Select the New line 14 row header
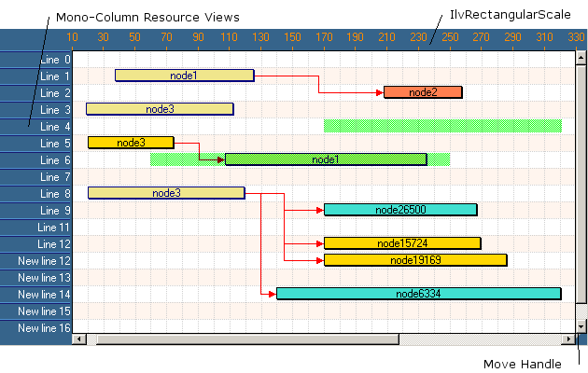The width and height of the screenshot is (588, 373). [x=37, y=294]
